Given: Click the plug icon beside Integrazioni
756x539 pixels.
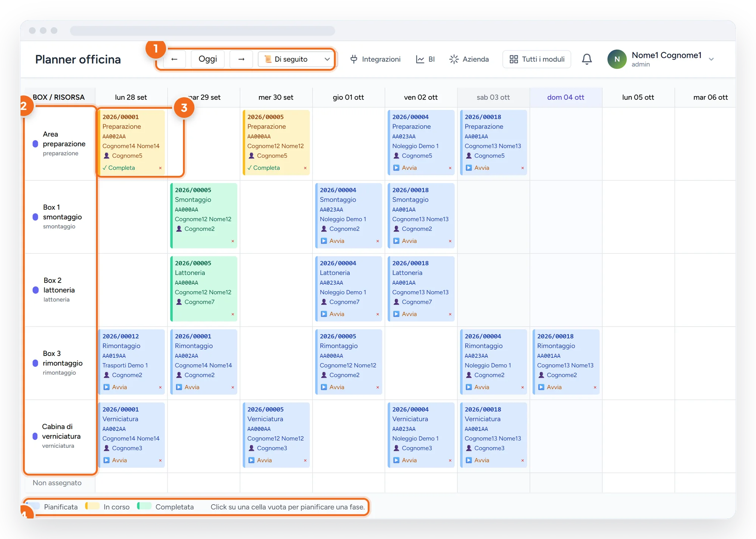Looking at the screenshot, I should click(354, 59).
